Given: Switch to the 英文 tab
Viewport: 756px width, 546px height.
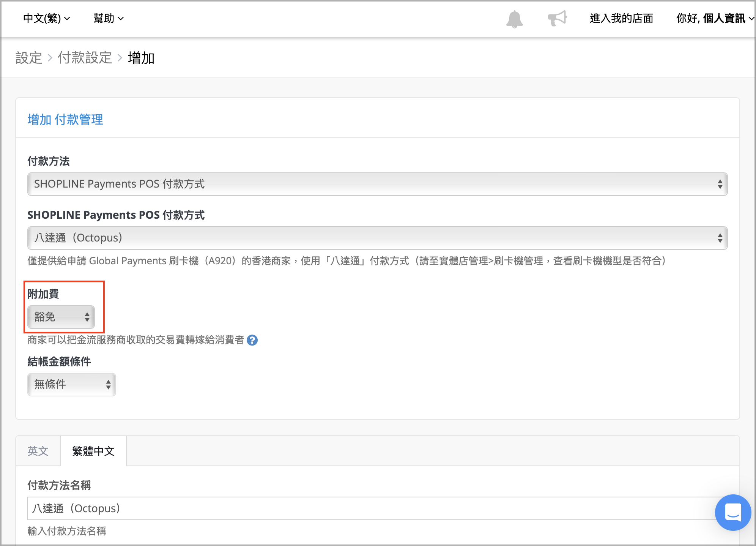Looking at the screenshot, I should pos(38,451).
